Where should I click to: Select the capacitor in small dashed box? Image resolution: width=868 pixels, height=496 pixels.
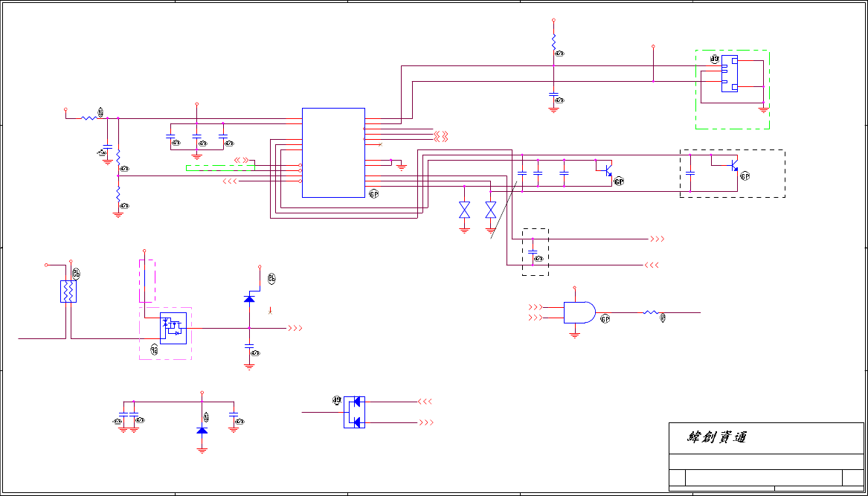tap(533, 252)
